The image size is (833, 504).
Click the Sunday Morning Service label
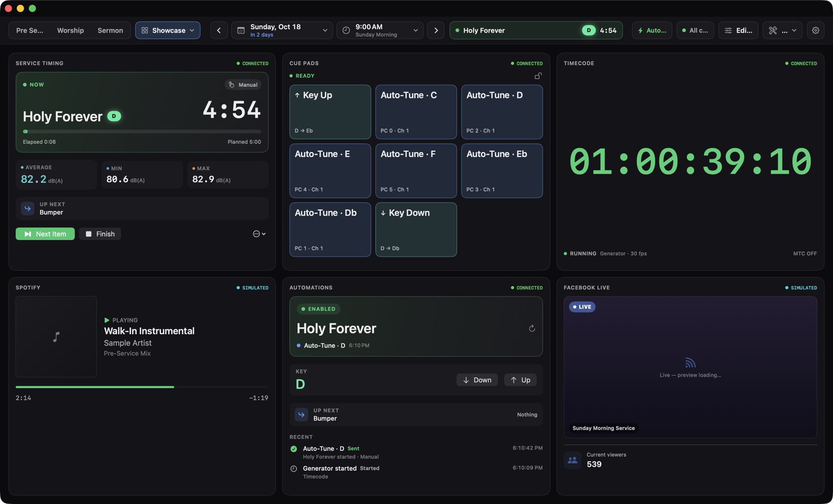click(604, 428)
